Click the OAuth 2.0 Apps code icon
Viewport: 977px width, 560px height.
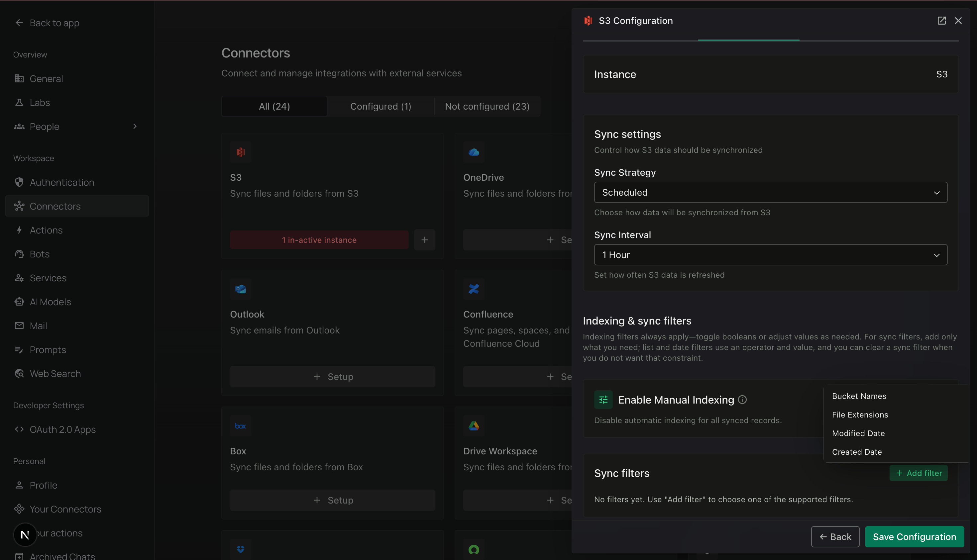click(19, 429)
